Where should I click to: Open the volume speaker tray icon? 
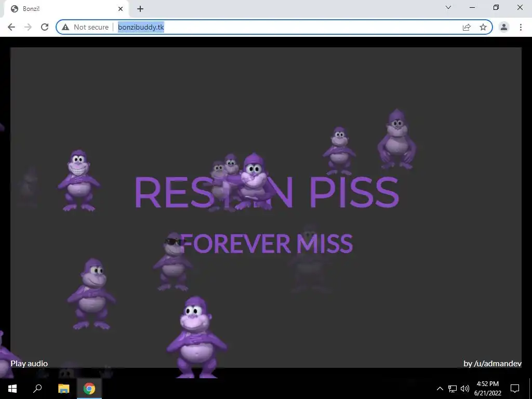[465, 389]
